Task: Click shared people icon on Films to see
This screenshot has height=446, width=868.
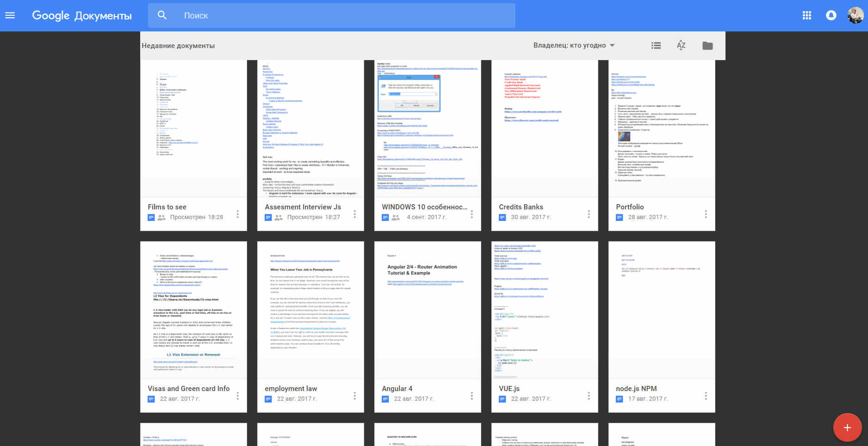Action: coord(161,217)
